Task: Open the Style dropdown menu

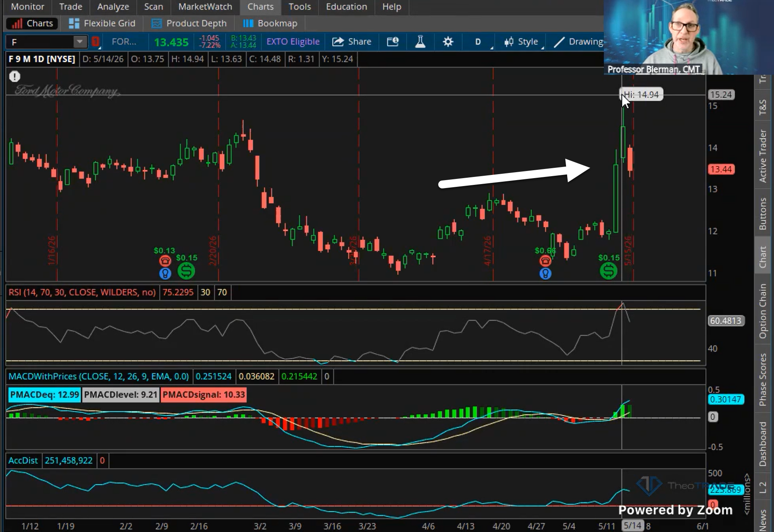Action: 521,42
